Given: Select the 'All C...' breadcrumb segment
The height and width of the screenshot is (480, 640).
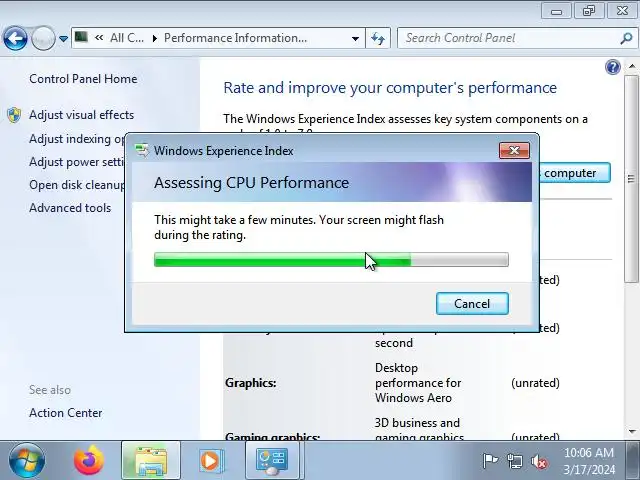Looking at the screenshot, I should click(127, 38).
